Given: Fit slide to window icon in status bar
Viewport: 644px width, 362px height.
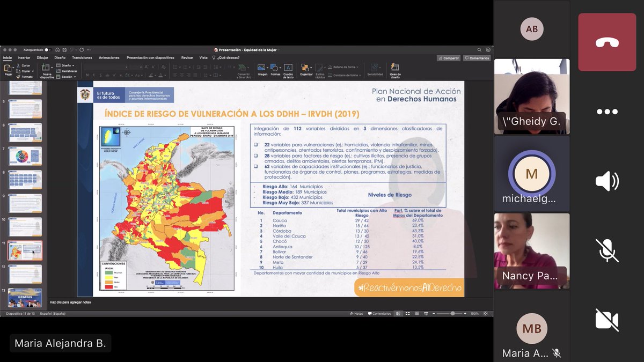Looking at the screenshot, I should (x=486, y=313).
